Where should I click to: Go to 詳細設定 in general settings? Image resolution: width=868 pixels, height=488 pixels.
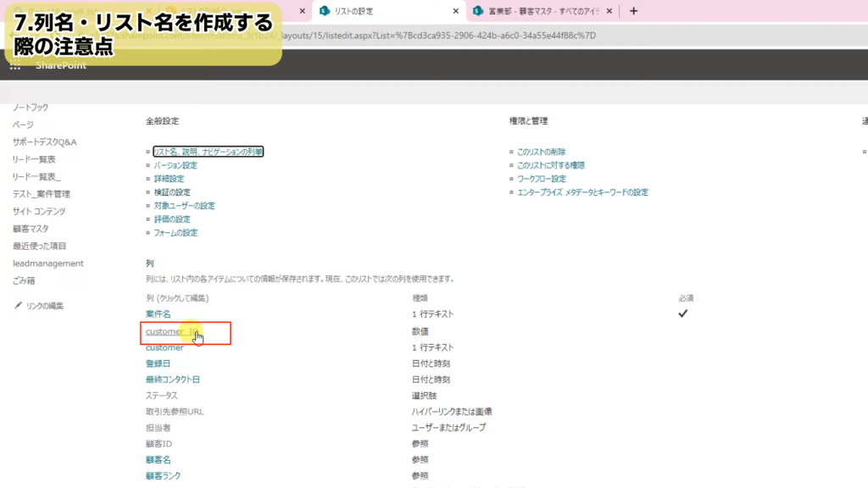[x=168, y=179]
